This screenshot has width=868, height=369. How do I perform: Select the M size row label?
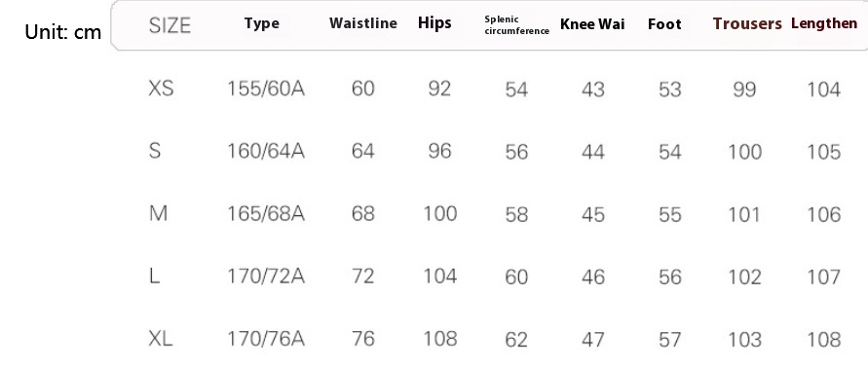(x=159, y=213)
